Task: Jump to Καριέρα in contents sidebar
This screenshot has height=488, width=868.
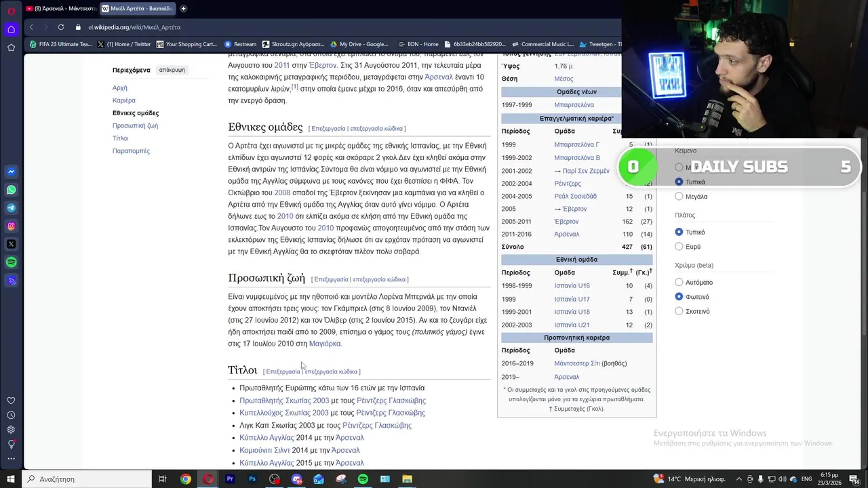Action: pyautogui.click(x=124, y=100)
